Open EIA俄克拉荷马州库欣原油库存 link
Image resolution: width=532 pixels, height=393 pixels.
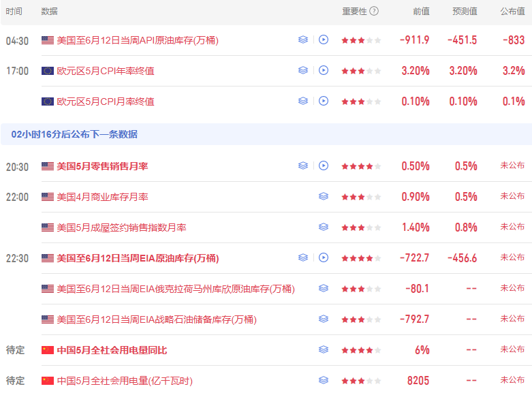[176, 289]
